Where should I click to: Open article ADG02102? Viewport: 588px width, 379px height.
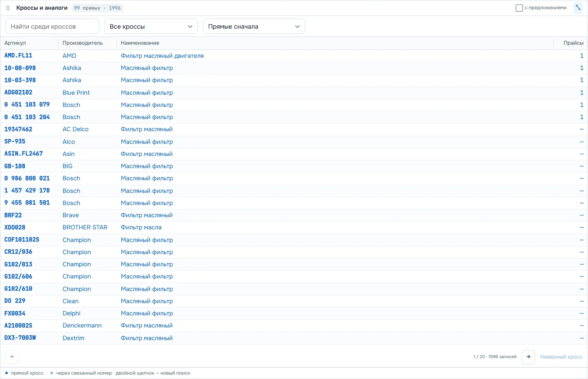pos(18,92)
